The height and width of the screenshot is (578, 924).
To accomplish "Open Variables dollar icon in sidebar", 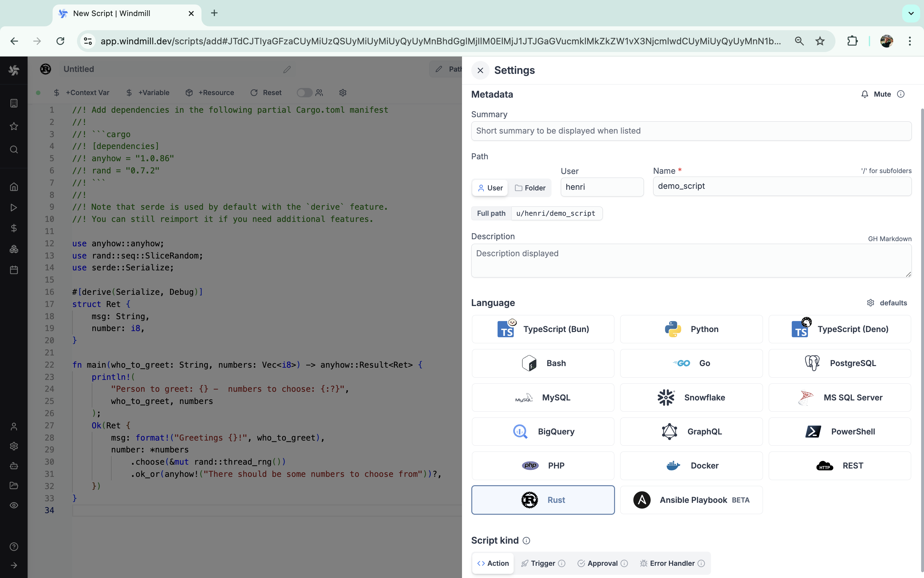I will tap(14, 228).
